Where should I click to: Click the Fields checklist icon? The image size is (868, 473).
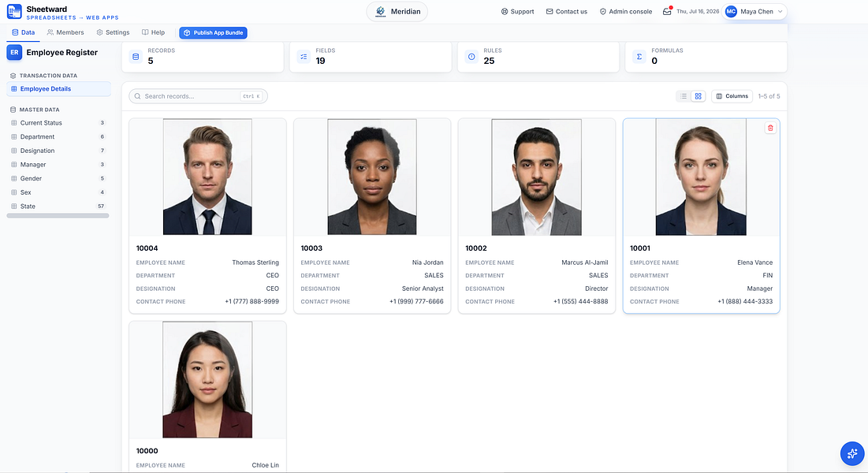304,57
